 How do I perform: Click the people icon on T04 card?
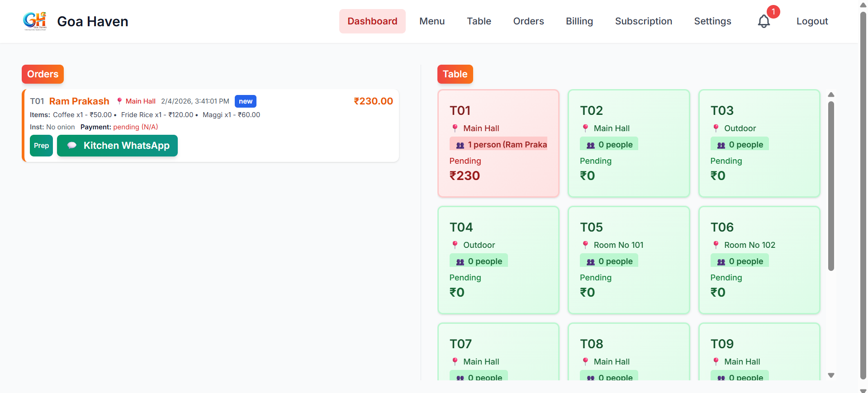(x=460, y=262)
